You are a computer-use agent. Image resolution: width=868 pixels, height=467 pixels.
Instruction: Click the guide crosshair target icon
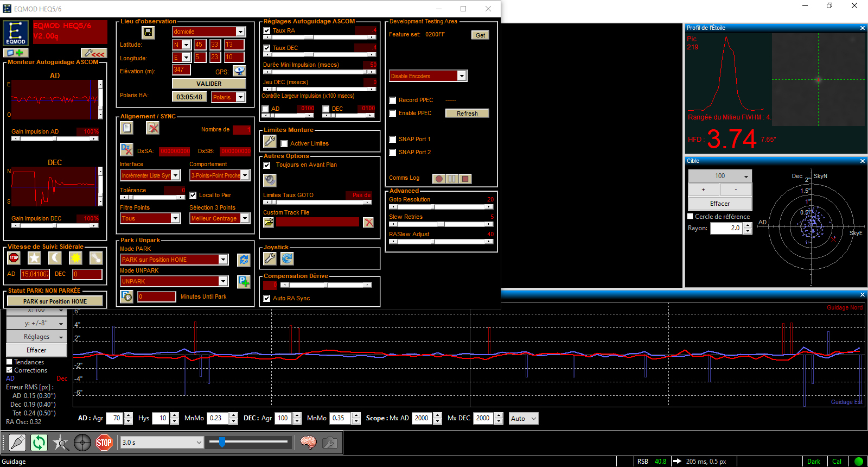pyautogui.click(x=82, y=443)
